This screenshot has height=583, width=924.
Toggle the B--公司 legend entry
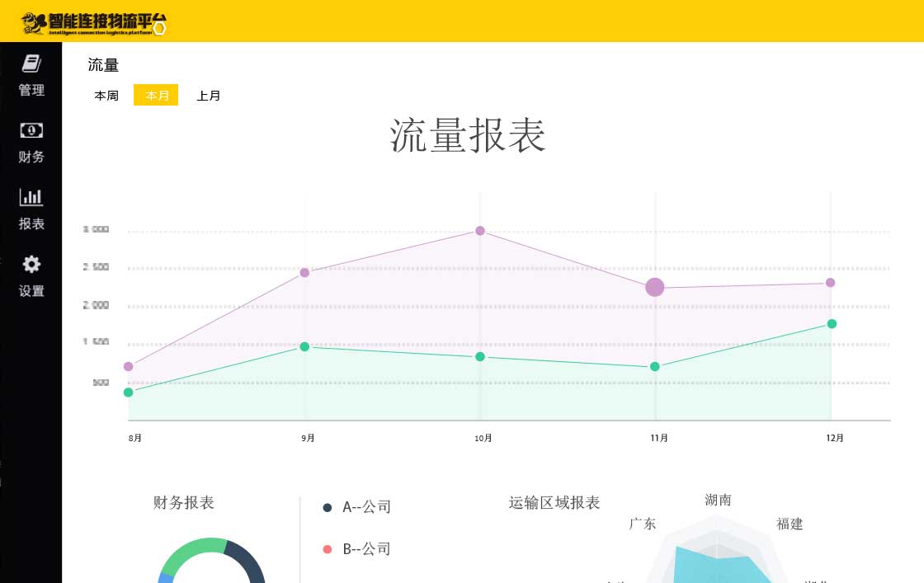(357, 549)
